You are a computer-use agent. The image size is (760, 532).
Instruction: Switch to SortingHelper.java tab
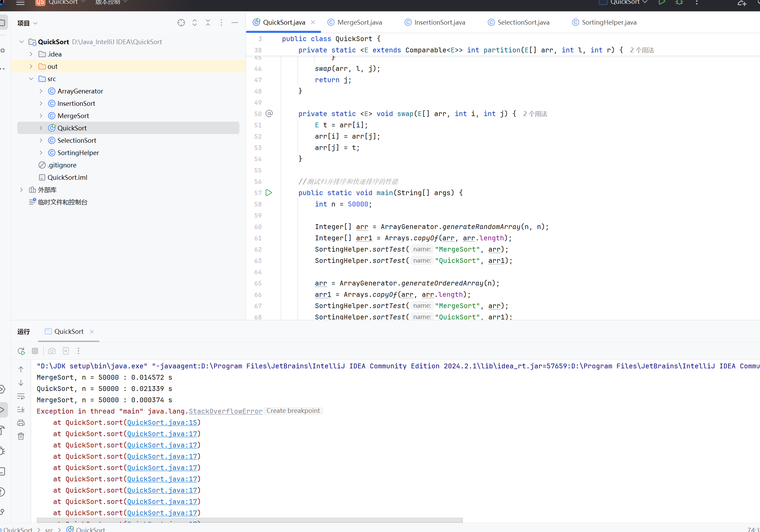click(604, 22)
